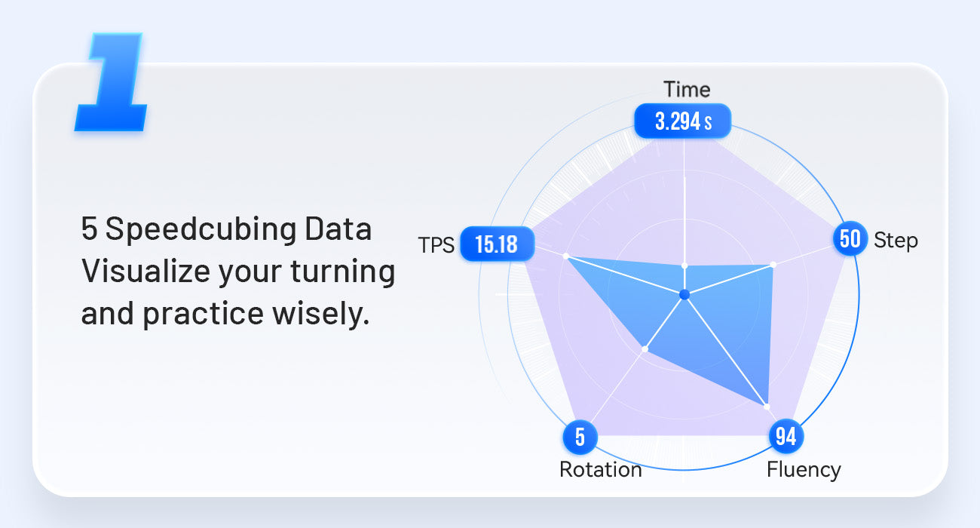Click the Step axis label
980x528 pixels.
(x=896, y=241)
